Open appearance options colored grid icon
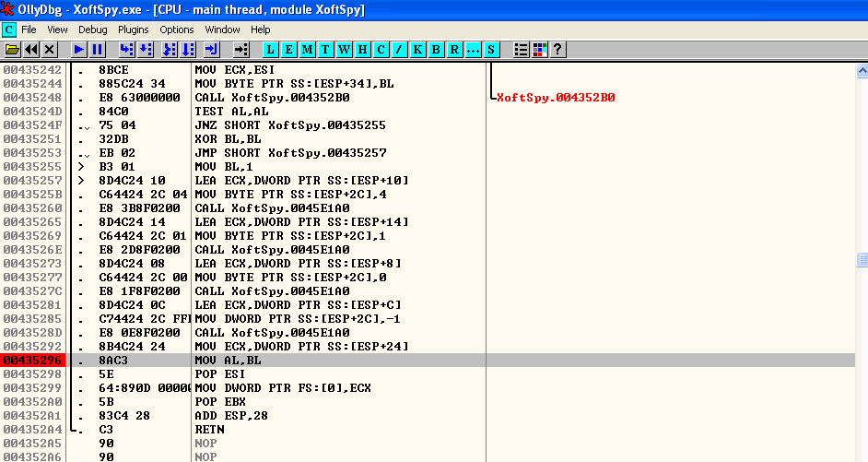Screen dimensions: 868x462 point(540,49)
